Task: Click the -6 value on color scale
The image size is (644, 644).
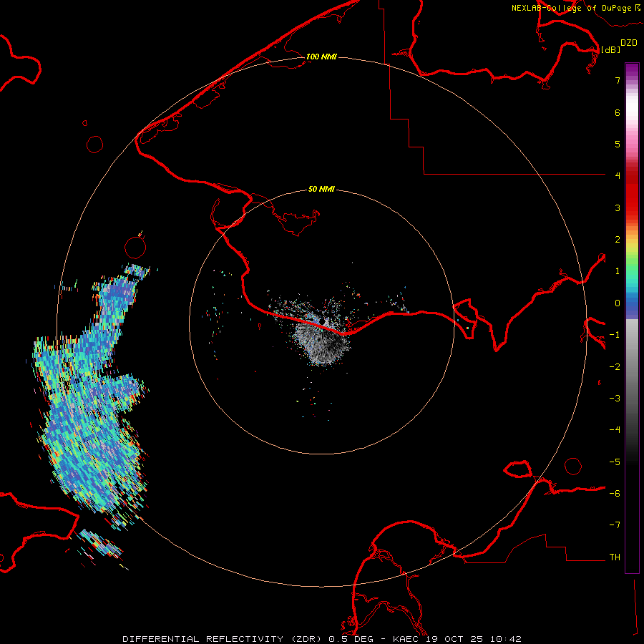Action: coord(615,494)
